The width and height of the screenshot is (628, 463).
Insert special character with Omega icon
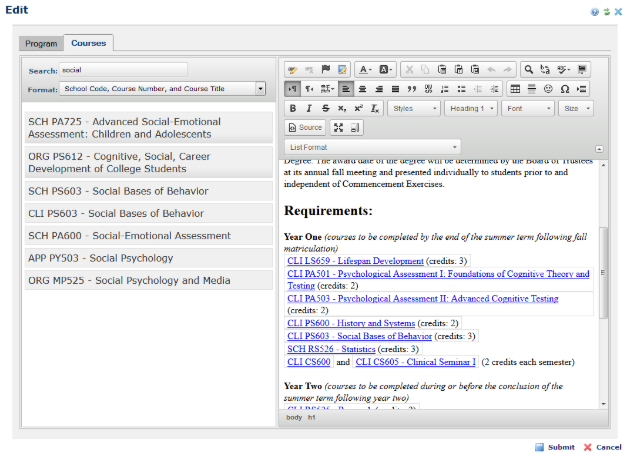click(x=565, y=89)
